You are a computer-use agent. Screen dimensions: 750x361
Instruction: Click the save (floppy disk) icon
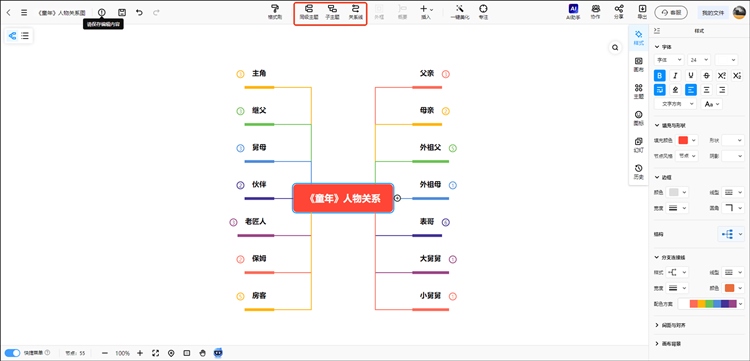(122, 12)
